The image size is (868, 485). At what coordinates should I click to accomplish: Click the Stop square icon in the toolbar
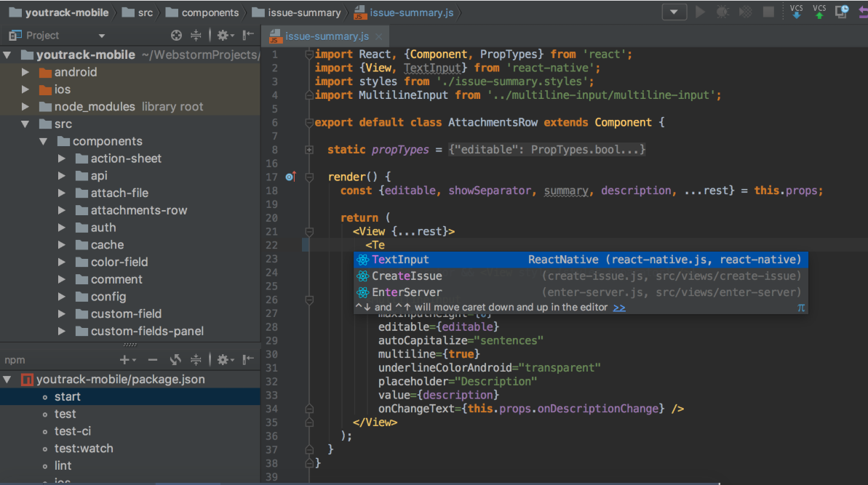coord(768,12)
